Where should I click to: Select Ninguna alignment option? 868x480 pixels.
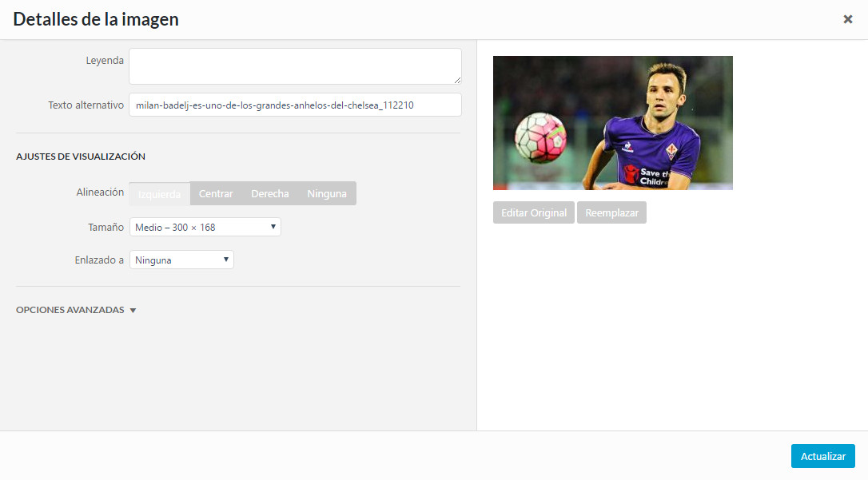point(327,193)
